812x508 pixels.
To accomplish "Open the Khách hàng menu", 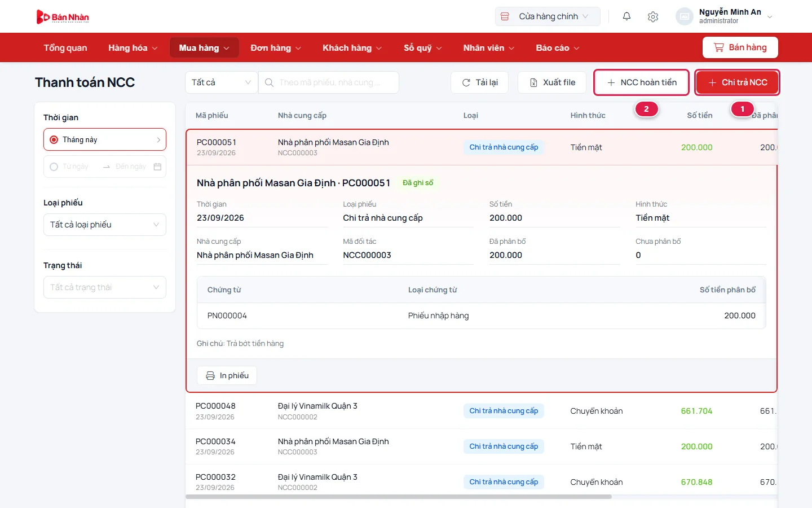I will point(352,48).
